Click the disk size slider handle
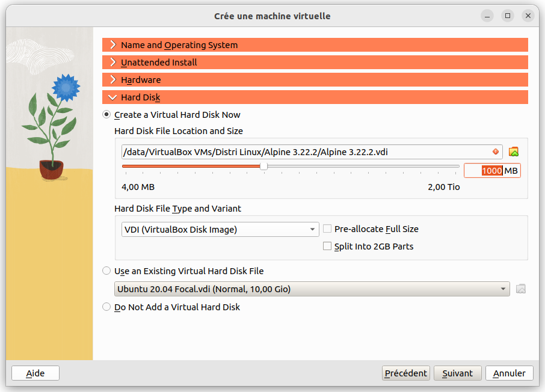Viewport: 545px width, 392px height. point(263,167)
